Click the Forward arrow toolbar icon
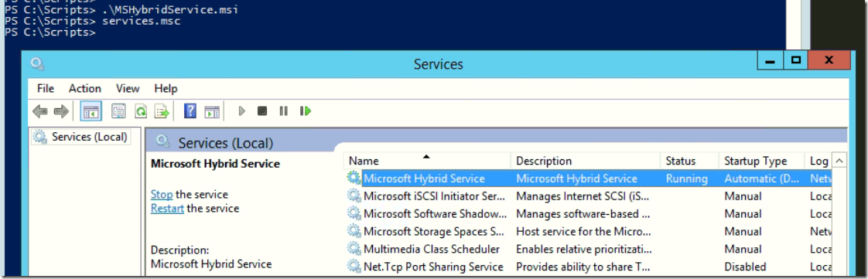This screenshot has width=868, height=279. coord(61,111)
